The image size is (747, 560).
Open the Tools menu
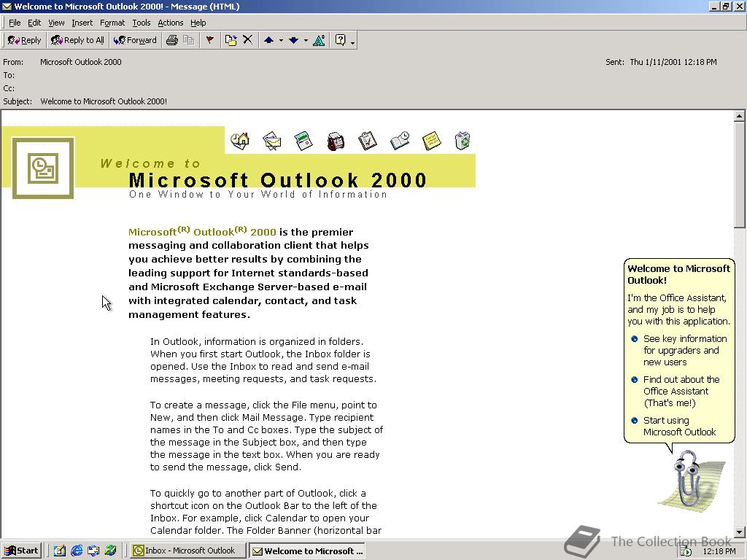pos(141,23)
